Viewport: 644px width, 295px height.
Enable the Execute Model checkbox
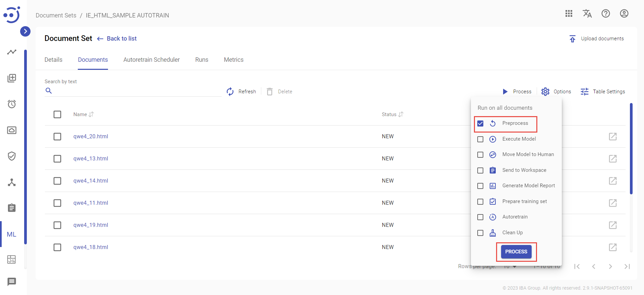tap(480, 139)
